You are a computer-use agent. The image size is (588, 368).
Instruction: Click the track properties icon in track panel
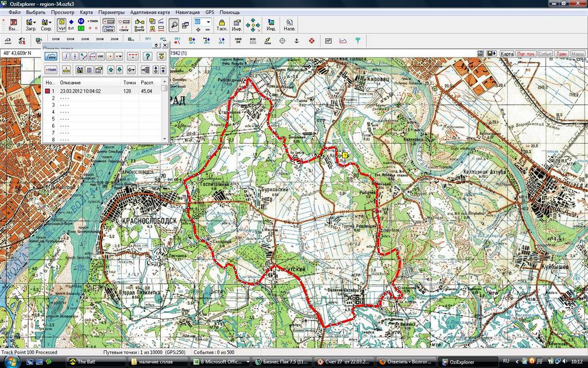[x=99, y=70]
